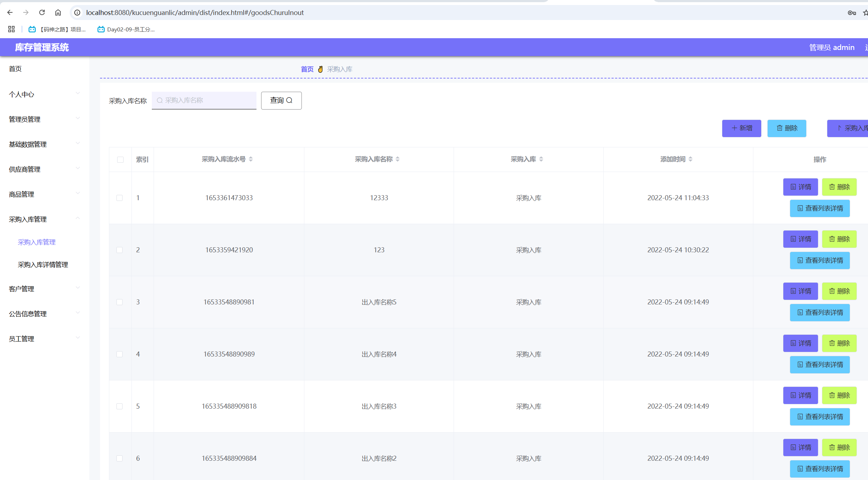
Task: Open 查看列表详情 for record 12333
Action: [x=820, y=208]
